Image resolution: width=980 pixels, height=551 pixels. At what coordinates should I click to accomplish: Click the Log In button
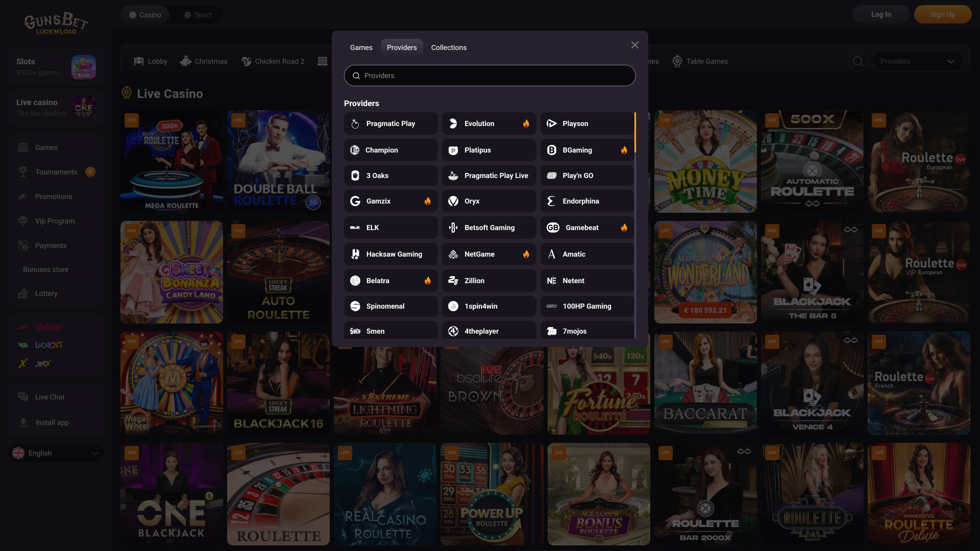click(x=880, y=14)
